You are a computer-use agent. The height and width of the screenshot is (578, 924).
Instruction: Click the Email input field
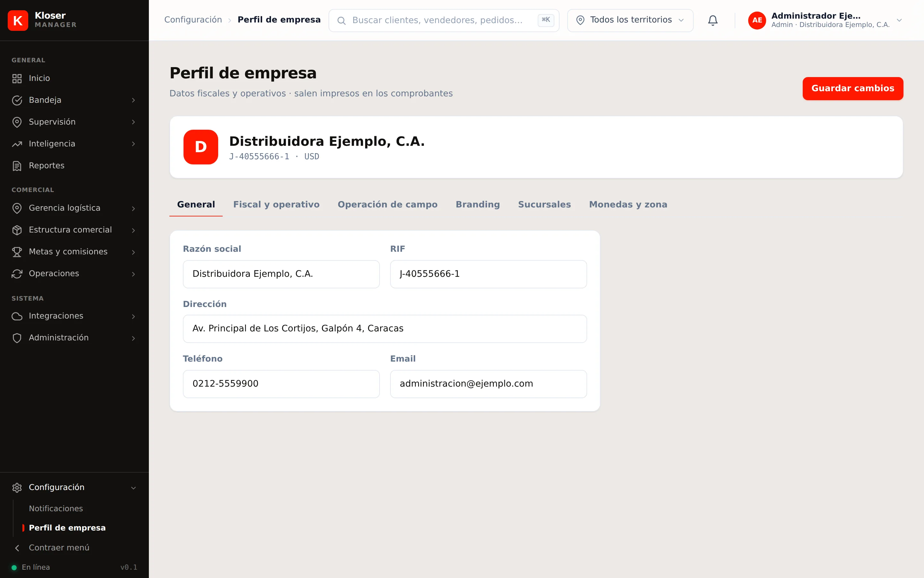[488, 383]
